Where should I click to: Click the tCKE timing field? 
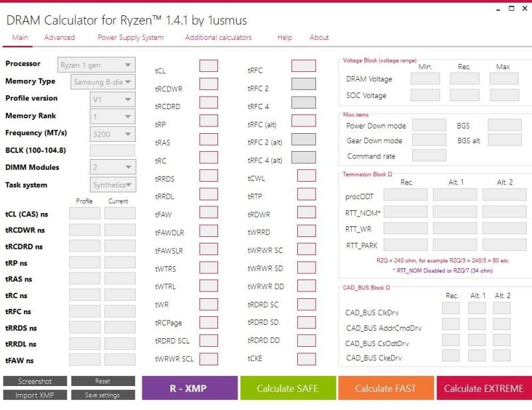tap(307, 359)
